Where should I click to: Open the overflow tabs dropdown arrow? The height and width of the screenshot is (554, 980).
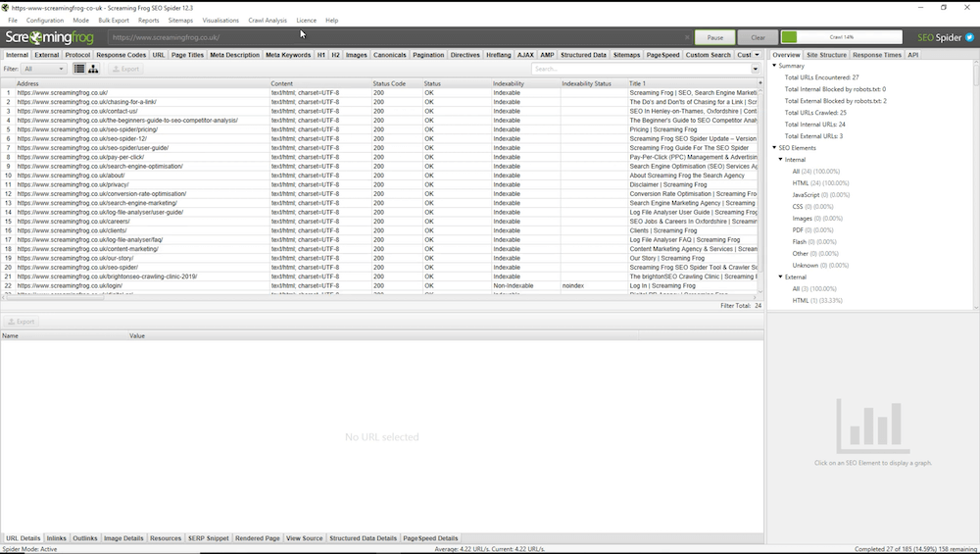[757, 55]
